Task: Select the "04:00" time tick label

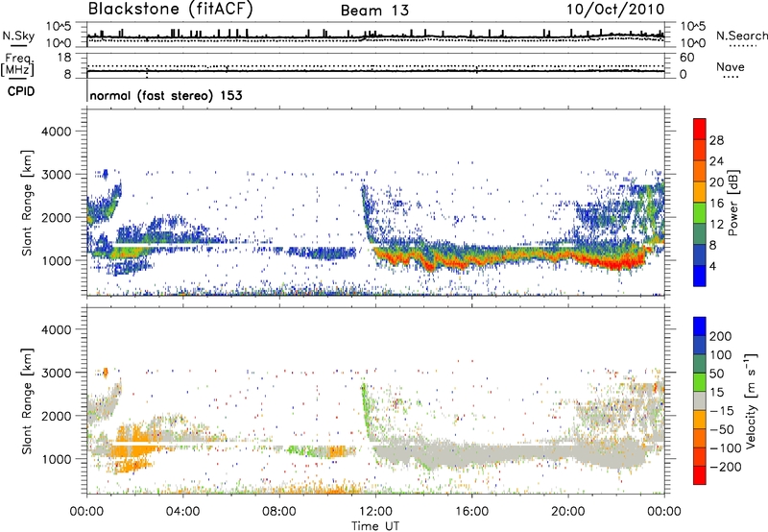Action: click(182, 512)
